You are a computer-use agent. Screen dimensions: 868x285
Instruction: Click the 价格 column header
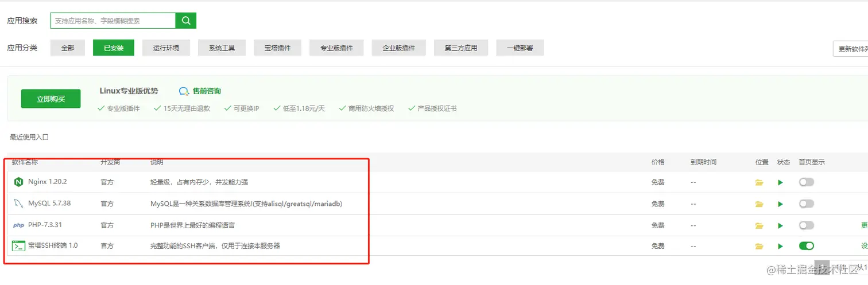click(x=658, y=162)
